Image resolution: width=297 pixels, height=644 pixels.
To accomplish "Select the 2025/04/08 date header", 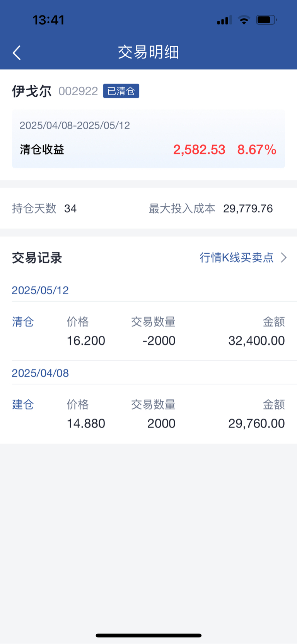I will (x=40, y=373).
